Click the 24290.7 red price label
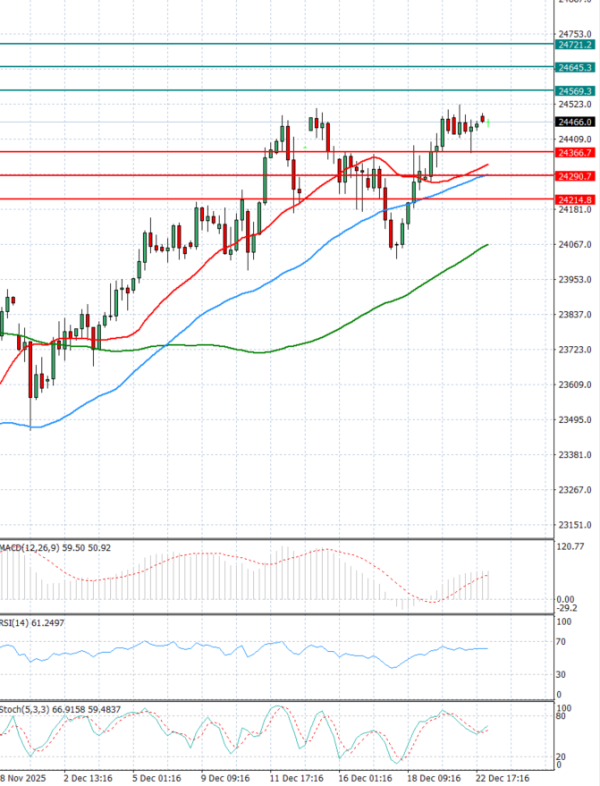Screen dimensions: 600x786 [x=576, y=176]
